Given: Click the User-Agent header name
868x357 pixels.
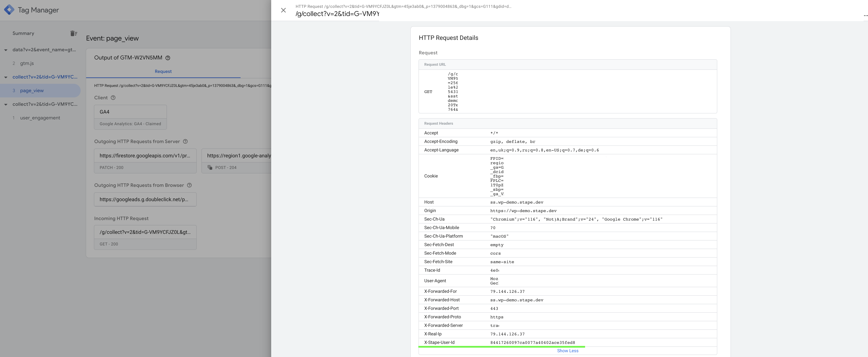Looking at the screenshot, I should click(x=435, y=281).
